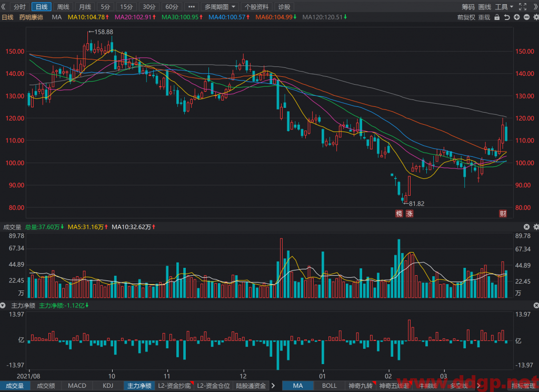This screenshot has height=392, width=539.
Task: Select 神奇九转 indicator
Action: 360,386
